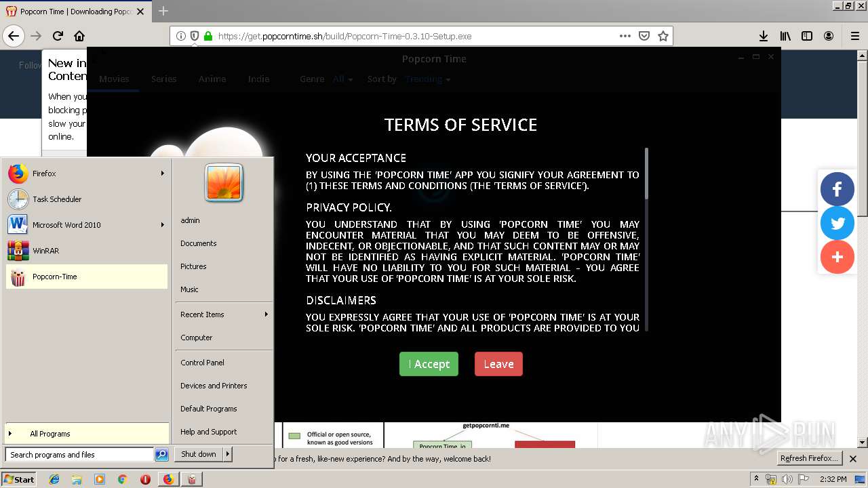Toggle the Firefox sidebar view
Image resolution: width=868 pixels, height=488 pixels.
807,36
